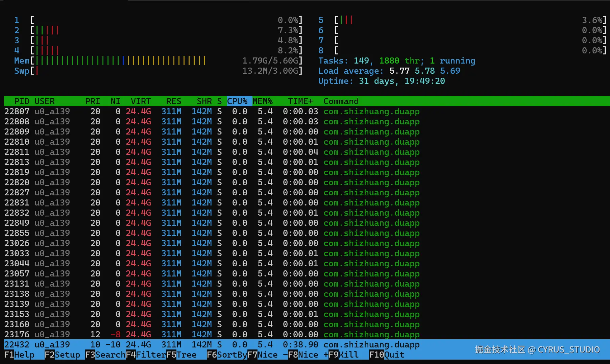Viewport: 610px width, 364px height.
Task: Click the SHR column header
Action: [204, 101]
